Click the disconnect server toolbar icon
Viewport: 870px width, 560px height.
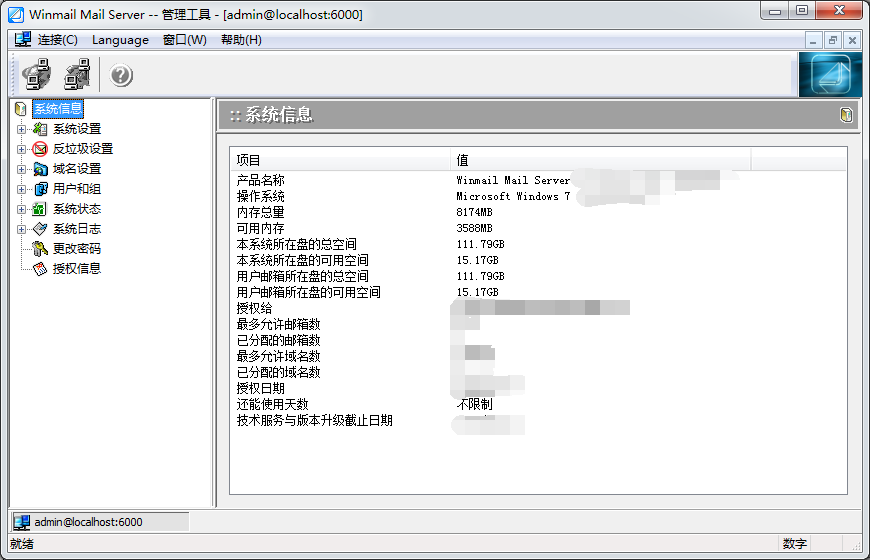[77, 75]
